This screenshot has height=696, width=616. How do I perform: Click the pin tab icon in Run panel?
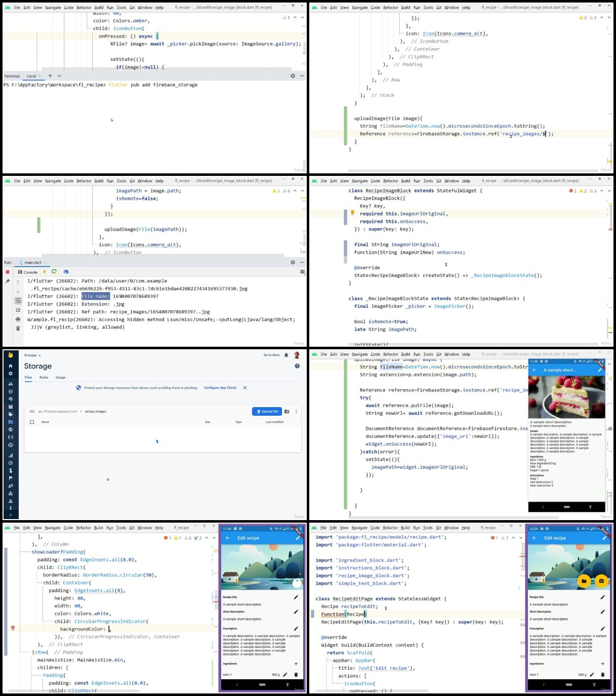pos(8,281)
